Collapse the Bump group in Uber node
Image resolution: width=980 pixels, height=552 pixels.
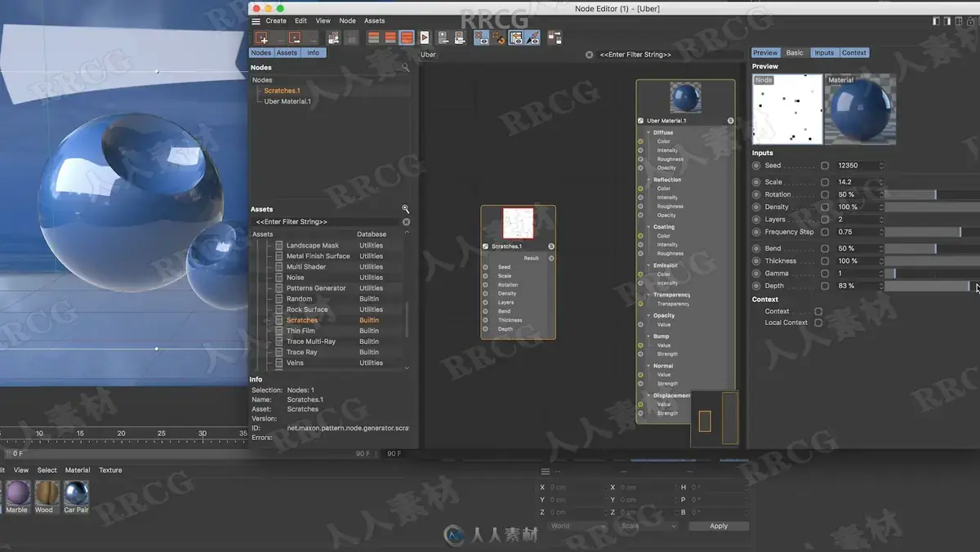(x=649, y=336)
